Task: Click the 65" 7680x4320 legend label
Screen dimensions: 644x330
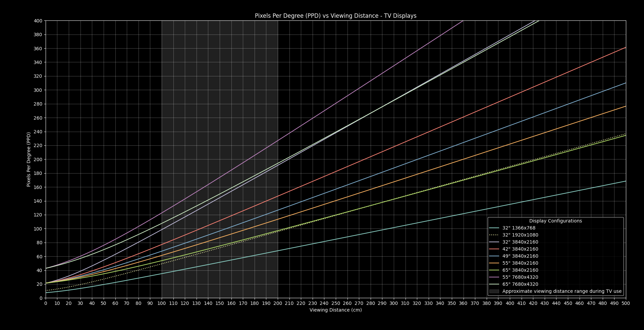Action: pos(520,284)
